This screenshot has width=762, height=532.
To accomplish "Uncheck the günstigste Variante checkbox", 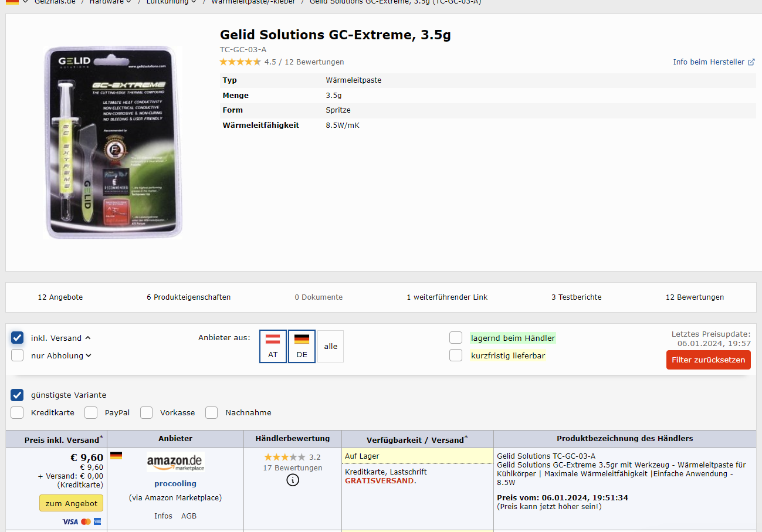I will coord(17,395).
